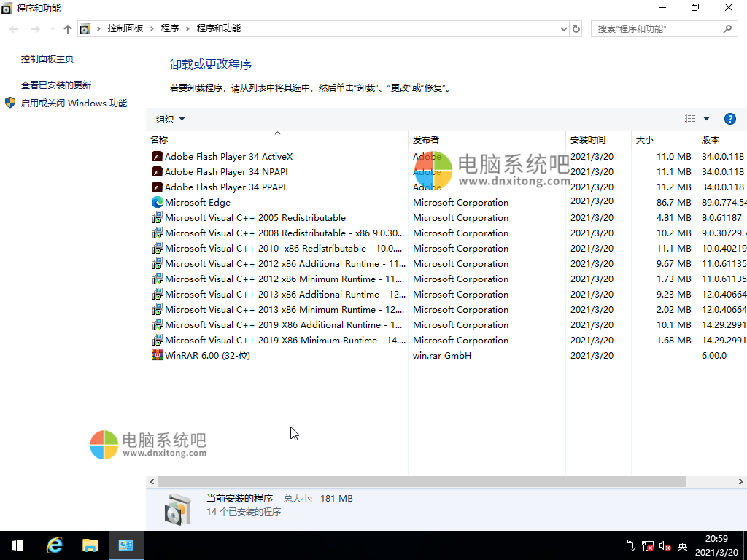Viewport: 747px width, 560px height.
Task: Click the volume icon in system tray
Action: pyautogui.click(x=665, y=545)
